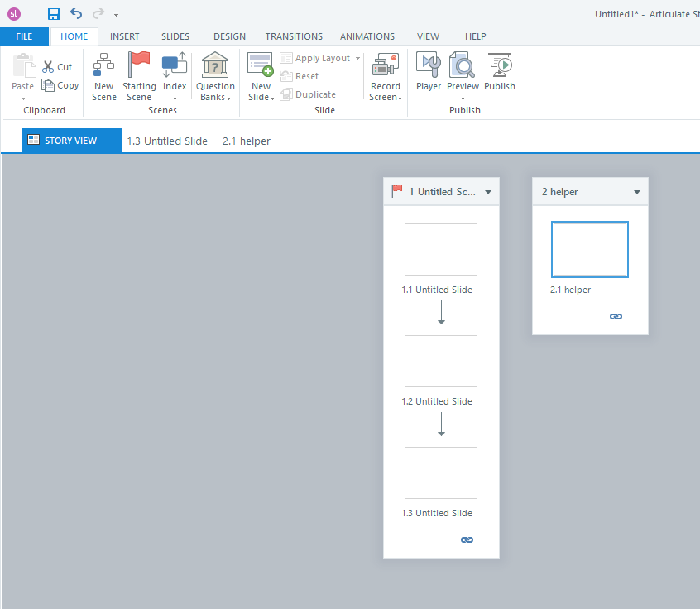Click the Publish icon
Viewport: 700px width, 609px height.
pyautogui.click(x=500, y=72)
